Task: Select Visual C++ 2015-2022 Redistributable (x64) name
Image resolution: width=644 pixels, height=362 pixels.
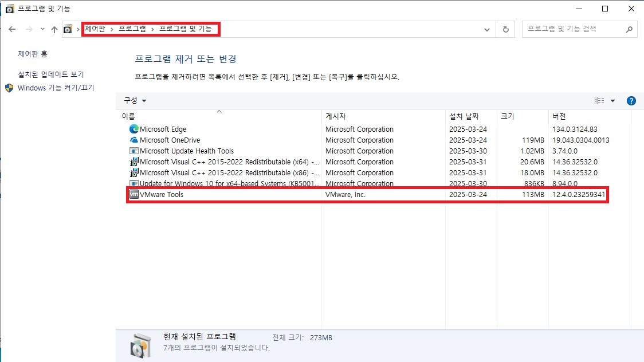Action: click(229, 162)
